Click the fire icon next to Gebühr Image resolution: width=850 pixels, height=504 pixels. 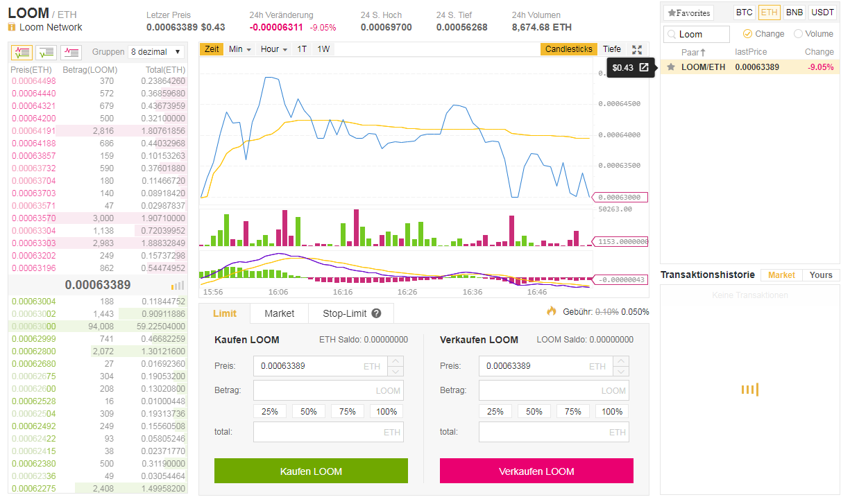point(552,311)
